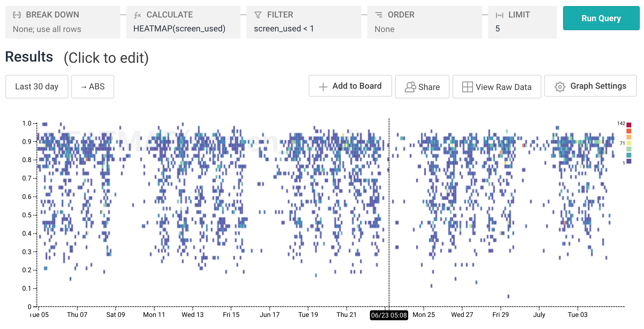Open the Order clause showing None
The height and width of the screenshot is (329, 644).
click(384, 29)
